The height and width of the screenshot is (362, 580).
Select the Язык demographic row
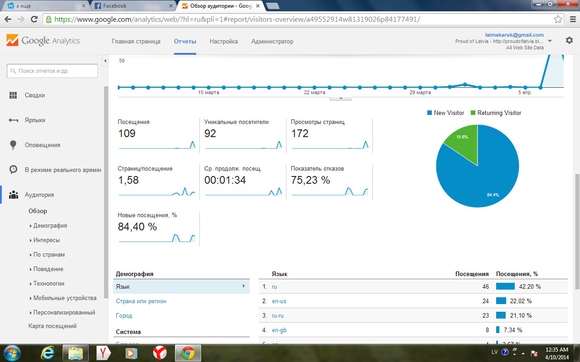pos(181,287)
